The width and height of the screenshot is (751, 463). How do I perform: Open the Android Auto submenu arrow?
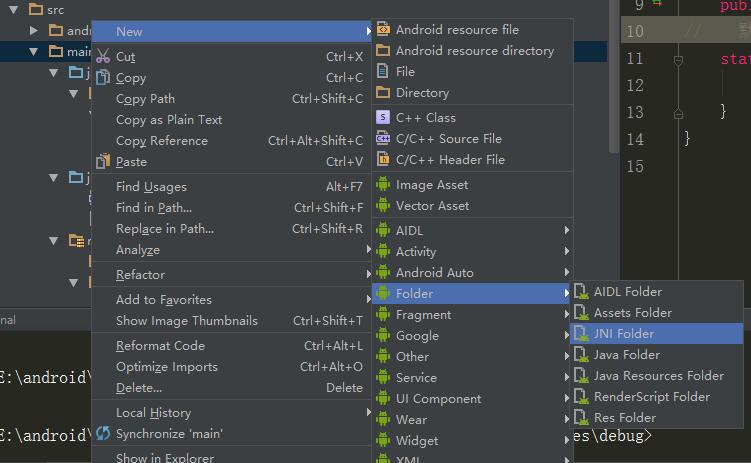pyautogui.click(x=567, y=272)
